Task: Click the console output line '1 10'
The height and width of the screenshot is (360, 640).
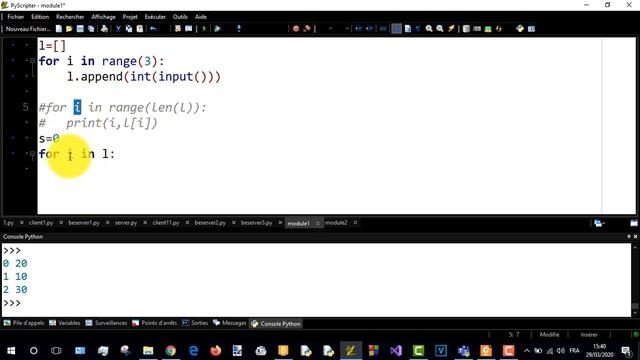Action: click(15, 277)
